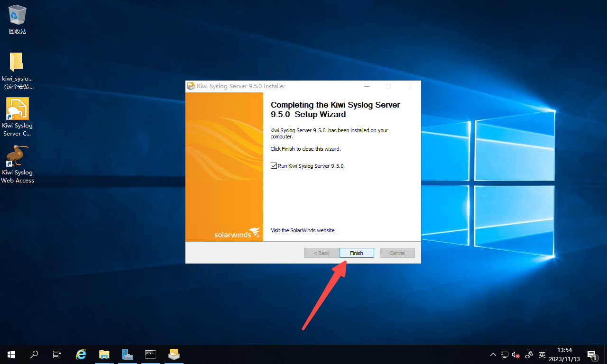Open the notification center icon

592,355
